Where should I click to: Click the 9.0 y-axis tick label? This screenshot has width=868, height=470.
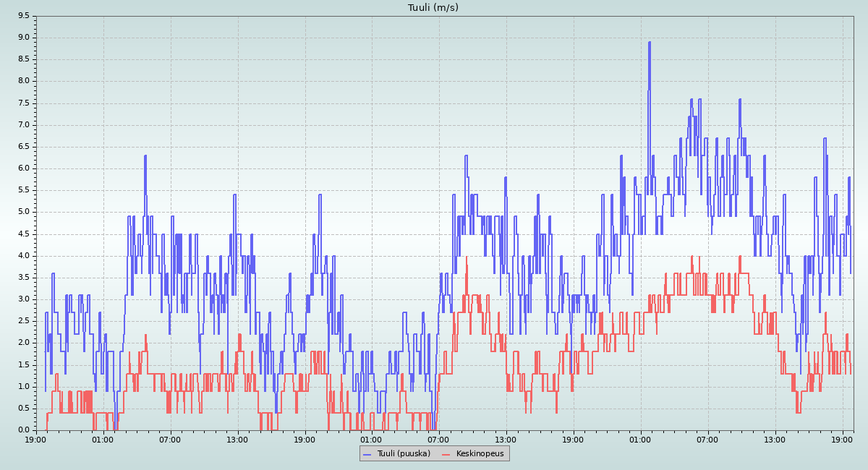tap(23, 38)
